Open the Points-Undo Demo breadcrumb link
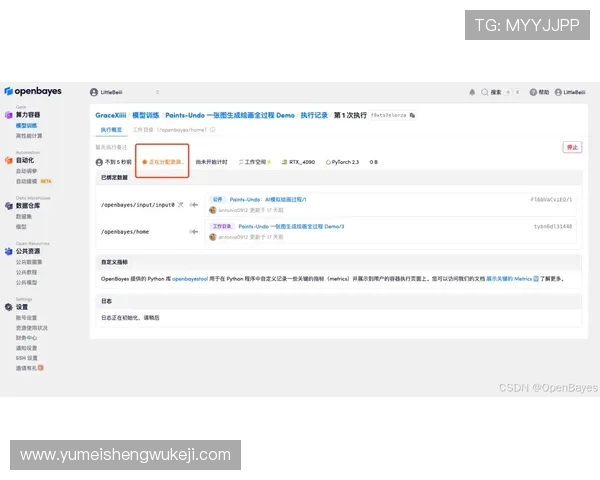600x480 pixels. pos(230,115)
